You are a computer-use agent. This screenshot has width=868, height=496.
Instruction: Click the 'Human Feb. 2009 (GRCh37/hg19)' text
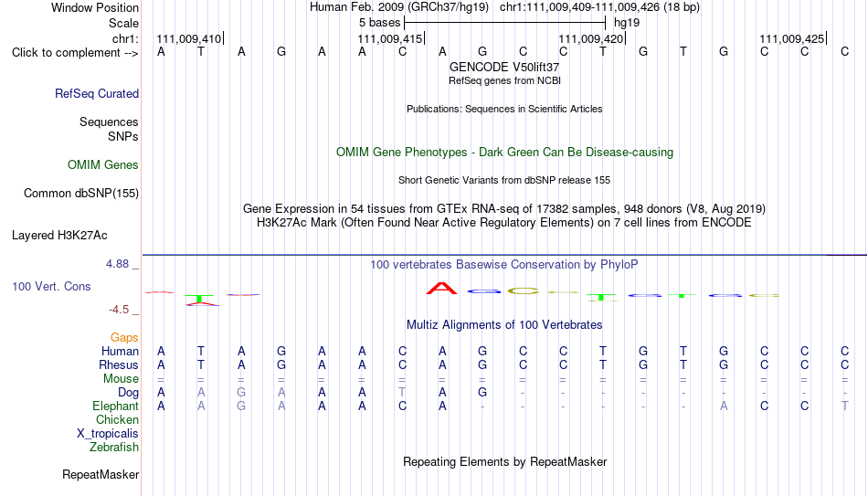(399, 7)
